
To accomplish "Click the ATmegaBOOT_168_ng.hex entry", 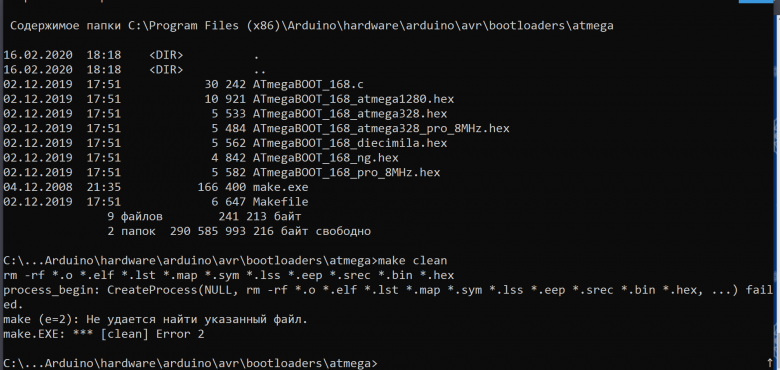I will point(325,158).
